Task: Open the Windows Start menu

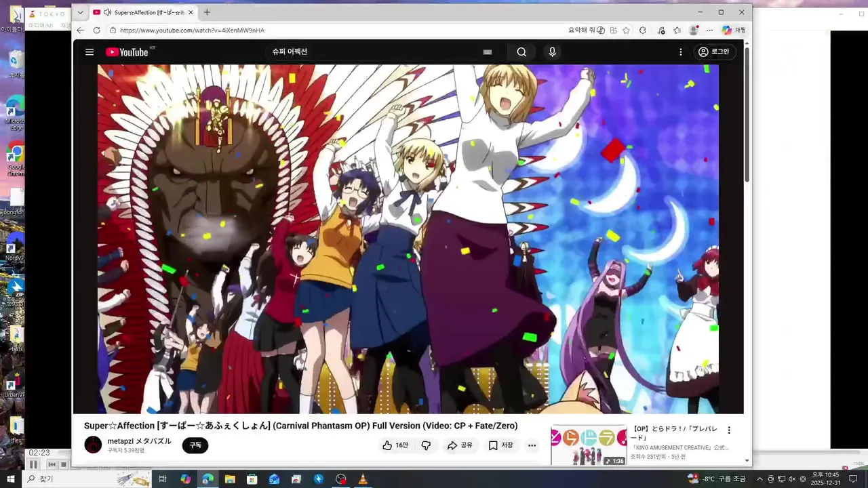Action: click(x=11, y=479)
